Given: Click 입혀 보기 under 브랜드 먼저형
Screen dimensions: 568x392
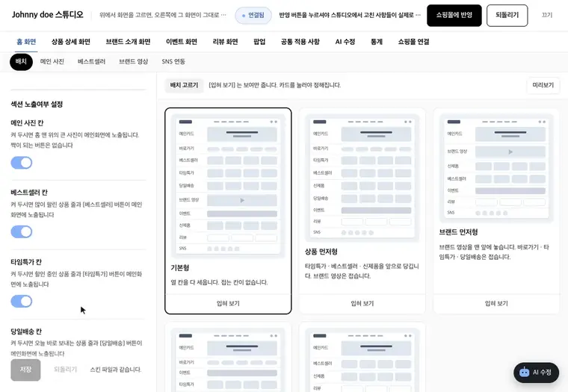Looking at the screenshot, I should 496,303.
